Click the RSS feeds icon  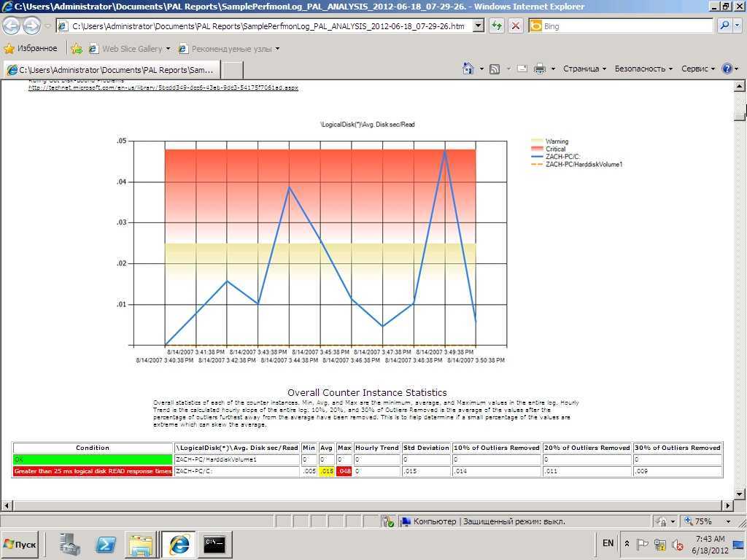coord(495,69)
